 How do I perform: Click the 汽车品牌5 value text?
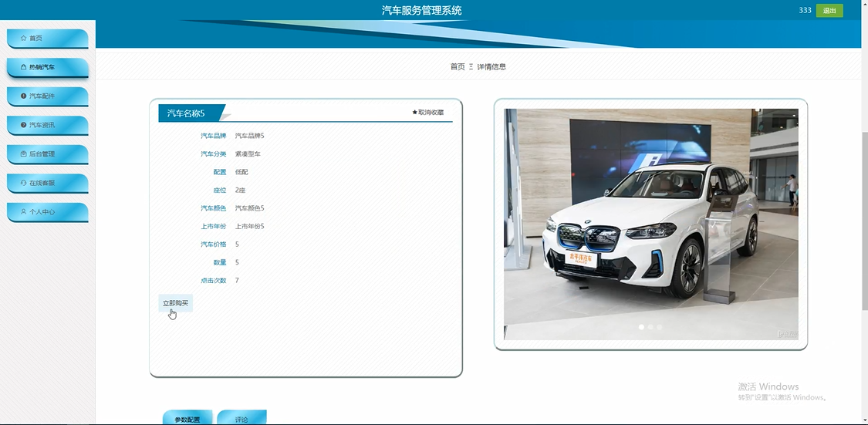click(x=250, y=136)
